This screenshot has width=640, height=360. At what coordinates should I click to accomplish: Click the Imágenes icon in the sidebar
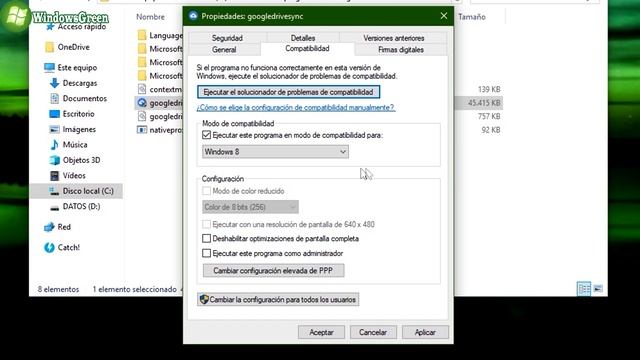54,129
